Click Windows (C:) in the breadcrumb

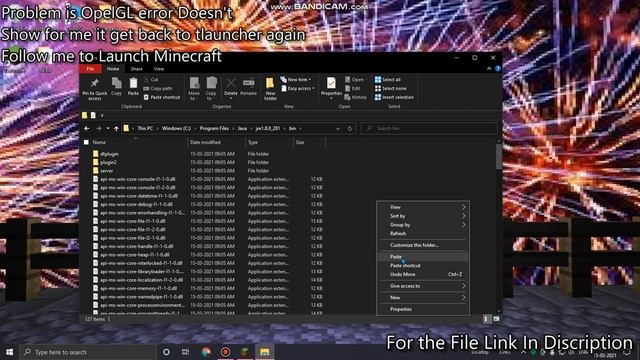point(176,128)
